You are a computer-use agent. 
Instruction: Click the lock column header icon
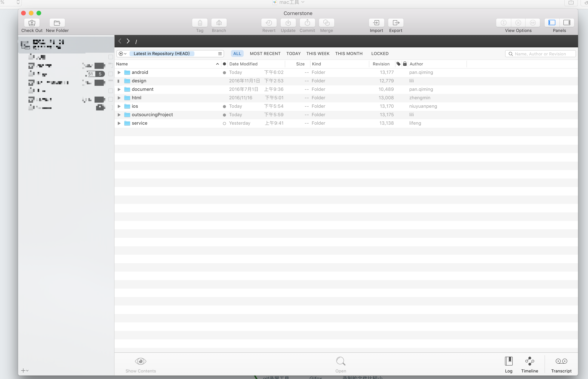click(x=405, y=64)
